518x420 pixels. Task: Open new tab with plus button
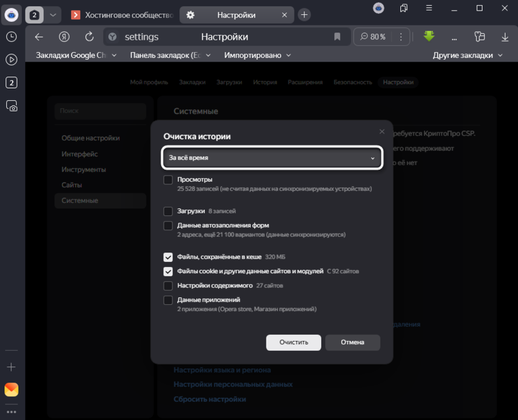pos(304,14)
